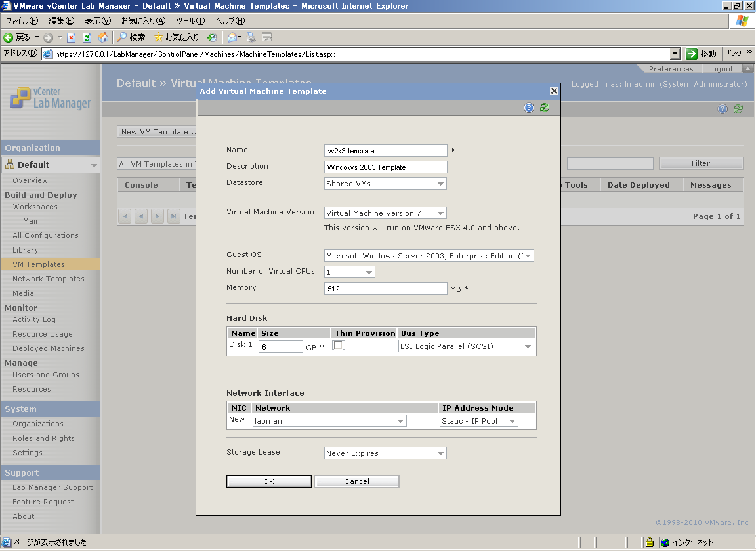Close the Add Virtual Machine Template dialog
Screen dimensions: 756x551
pos(554,91)
